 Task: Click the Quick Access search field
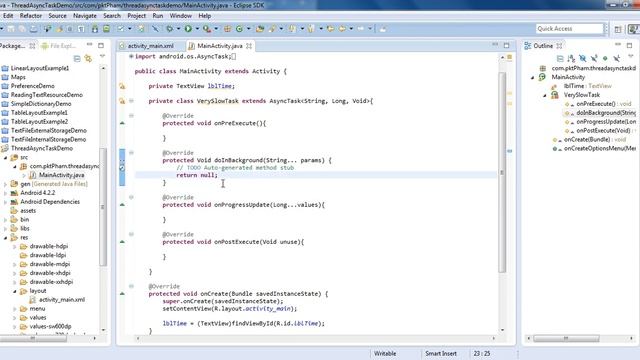569,29
